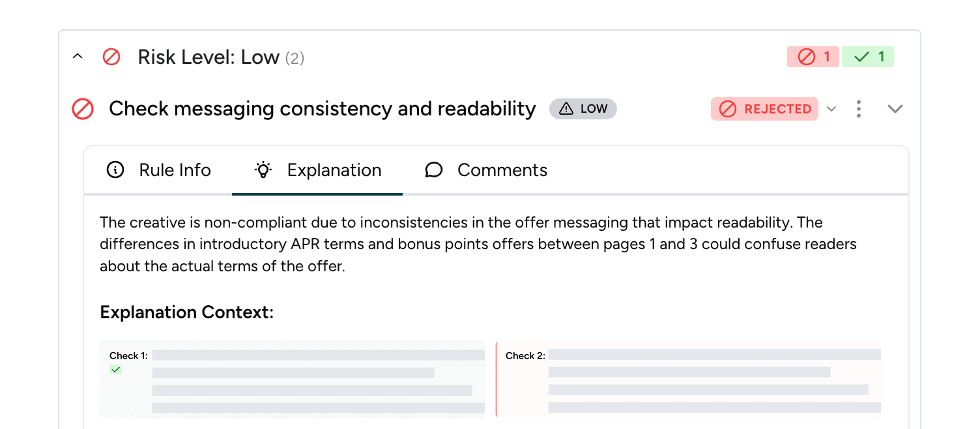This screenshot has height=429, width=980.
Task: Collapse the Risk Level: Low section
Action: pyautogui.click(x=78, y=57)
